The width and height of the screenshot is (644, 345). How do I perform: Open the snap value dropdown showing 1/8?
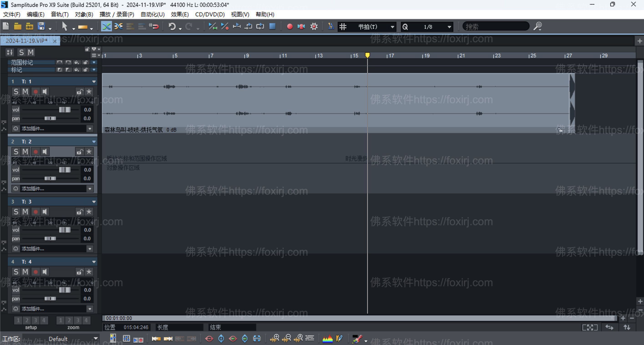coord(449,27)
